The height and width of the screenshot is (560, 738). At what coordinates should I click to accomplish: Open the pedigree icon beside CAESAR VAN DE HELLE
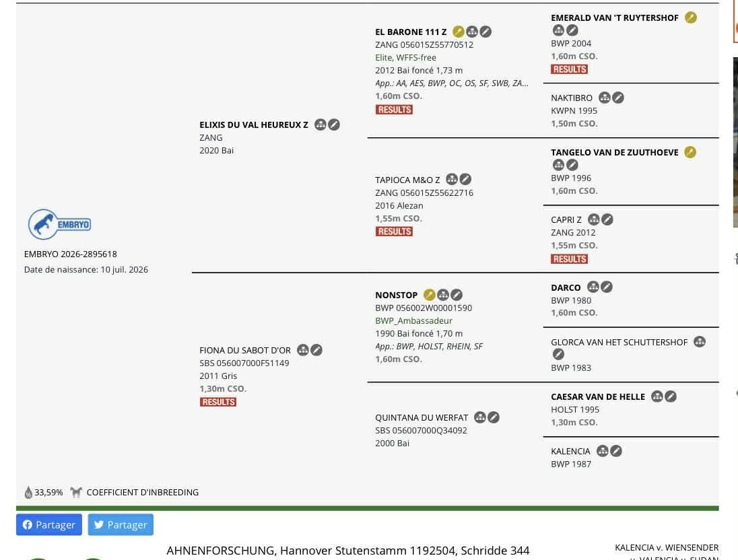(x=657, y=396)
